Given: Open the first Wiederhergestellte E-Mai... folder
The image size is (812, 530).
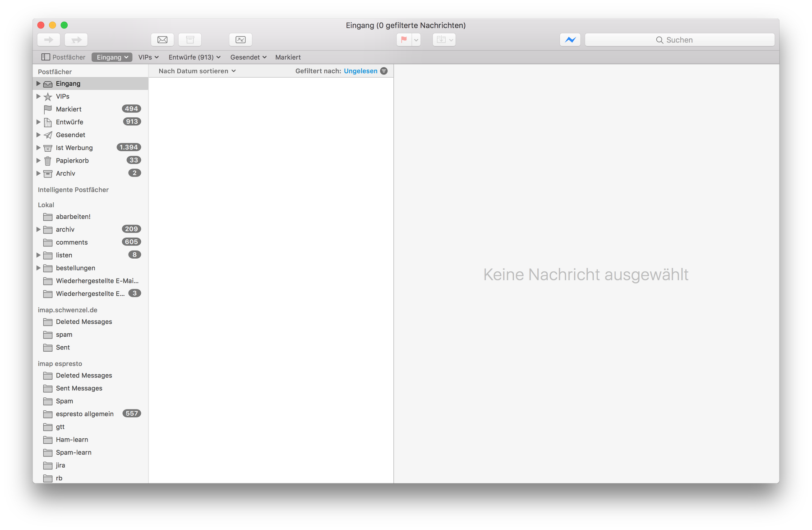Looking at the screenshot, I should click(x=90, y=281).
